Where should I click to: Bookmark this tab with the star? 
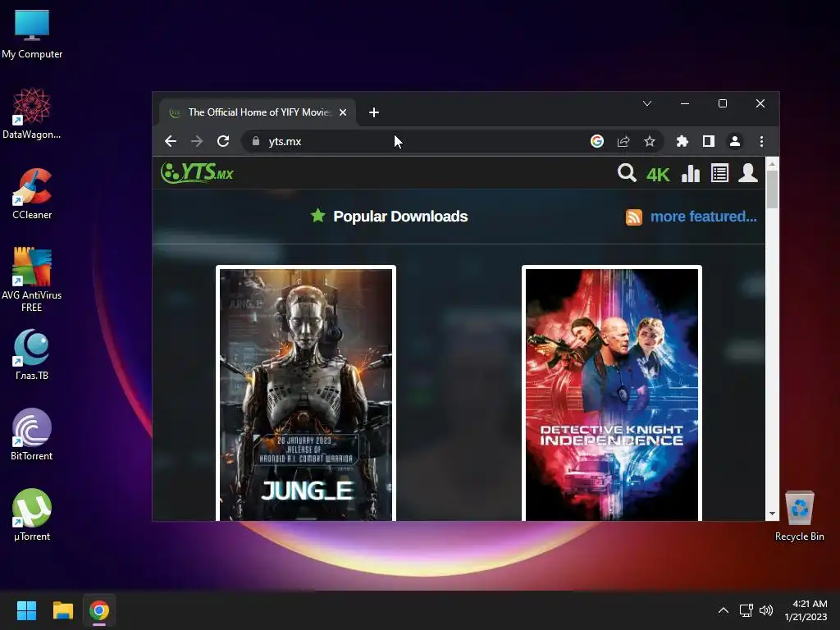pos(650,141)
